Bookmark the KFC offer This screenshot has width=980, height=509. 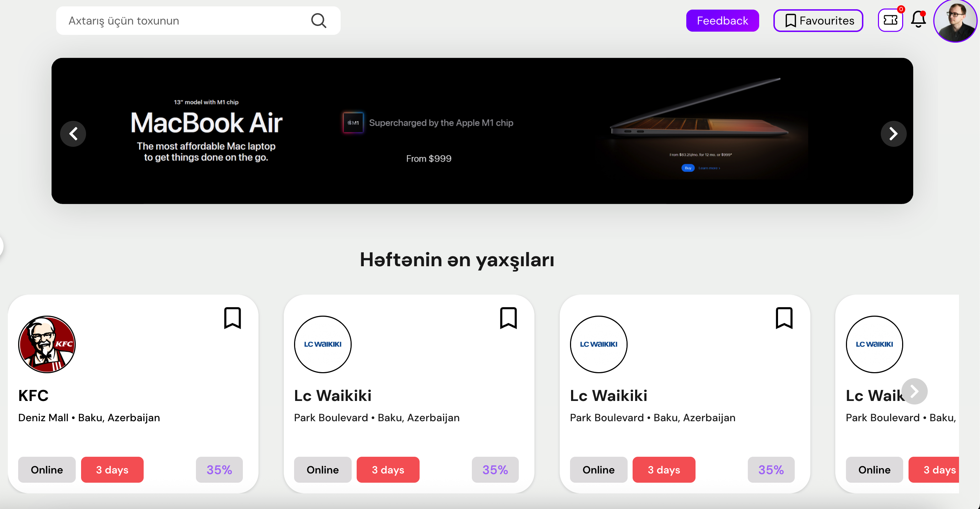pos(233,318)
